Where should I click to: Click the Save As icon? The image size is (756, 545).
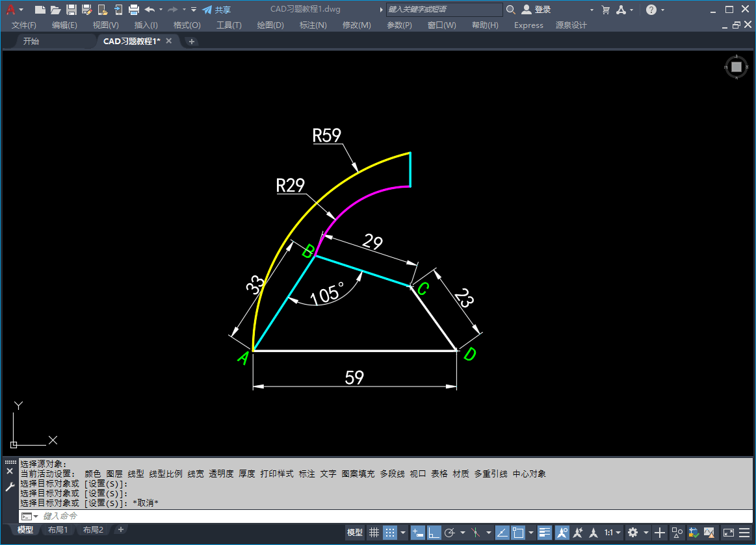(87, 9)
